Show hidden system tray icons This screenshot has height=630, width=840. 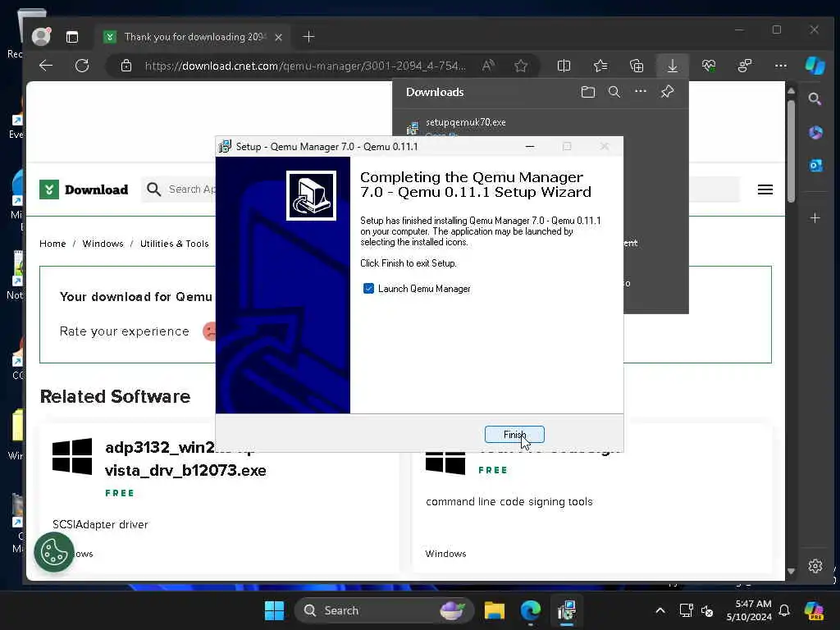pos(660,610)
